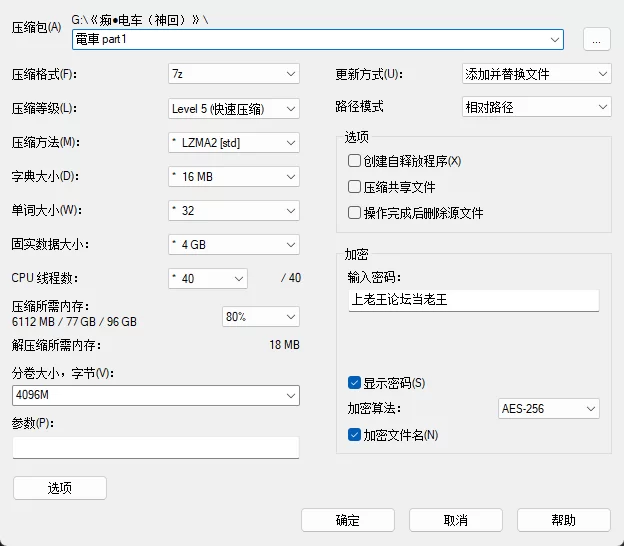The image size is (624, 546).
Task: Enable 操作完成后删除源文件 checkbox
Action: click(354, 213)
